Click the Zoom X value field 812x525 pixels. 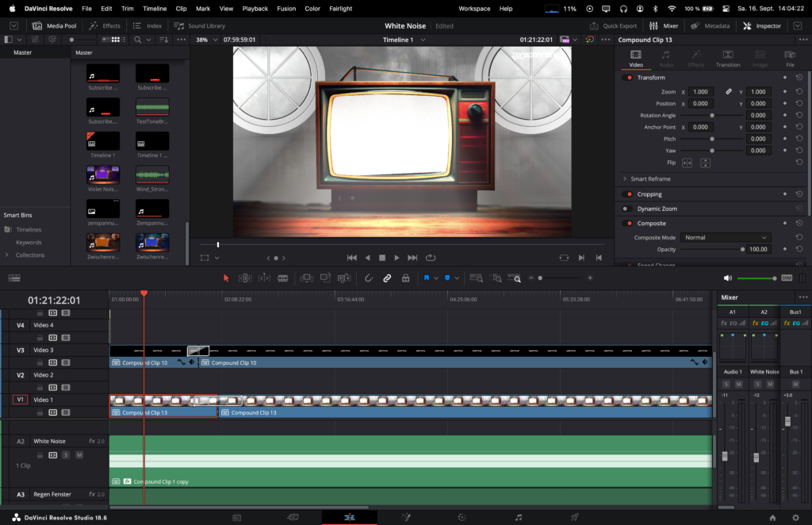point(700,92)
